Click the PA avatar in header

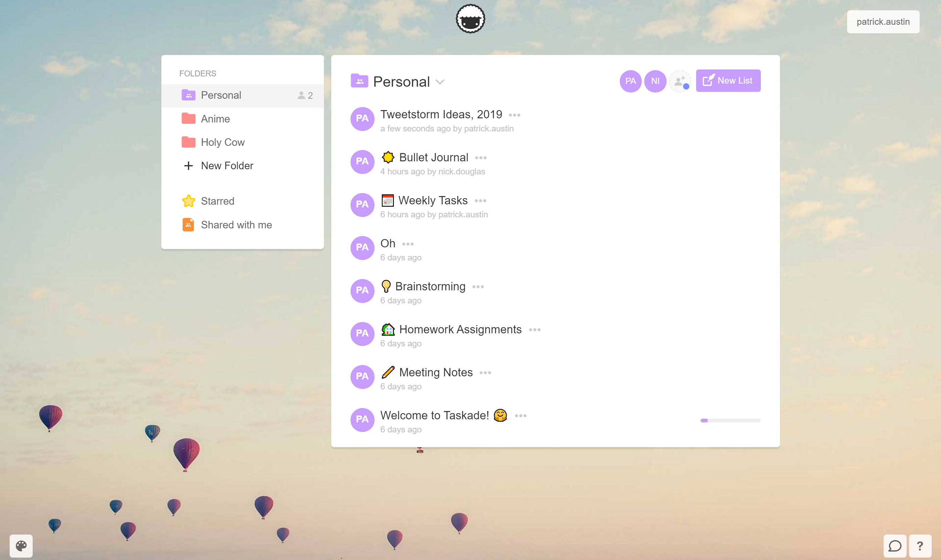630,81
